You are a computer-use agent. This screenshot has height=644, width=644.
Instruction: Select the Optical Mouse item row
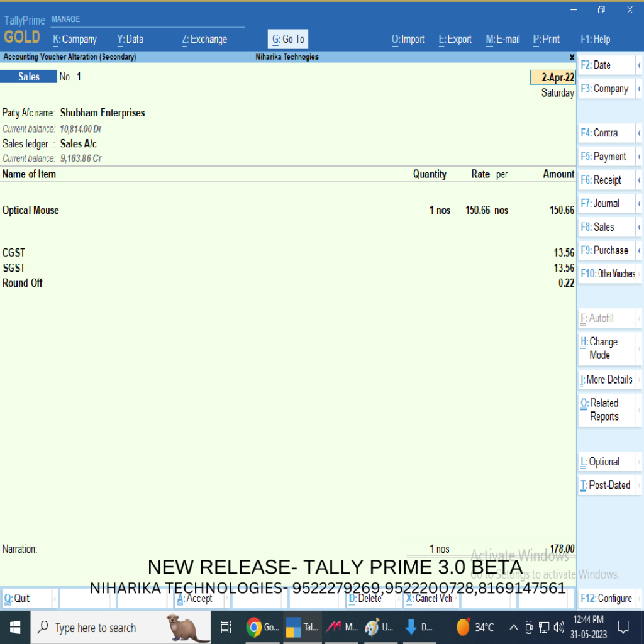point(287,211)
